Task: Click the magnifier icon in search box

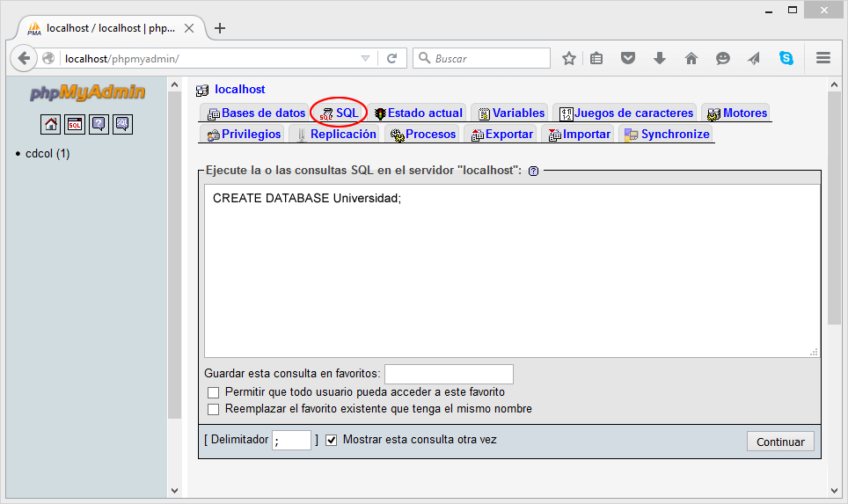Action: [425, 58]
